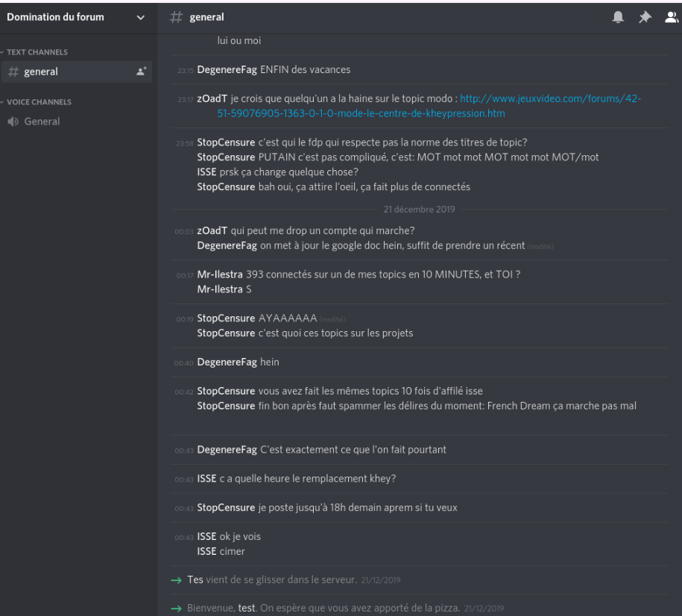
Task: Collapse the VOICE CHANNELS category
Action: point(39,102)
